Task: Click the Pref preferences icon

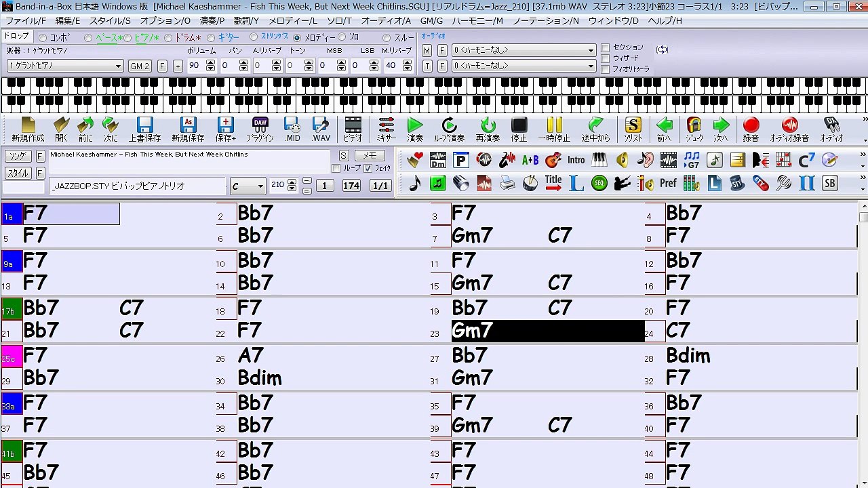Action: point(668,183)
